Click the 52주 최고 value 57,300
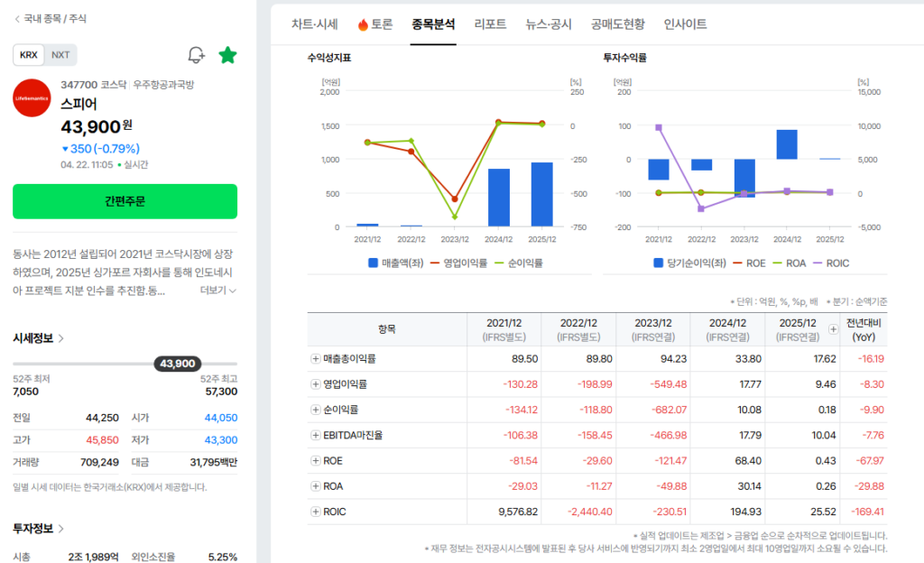Screen dimensions: 924x563 click(222, 392)
